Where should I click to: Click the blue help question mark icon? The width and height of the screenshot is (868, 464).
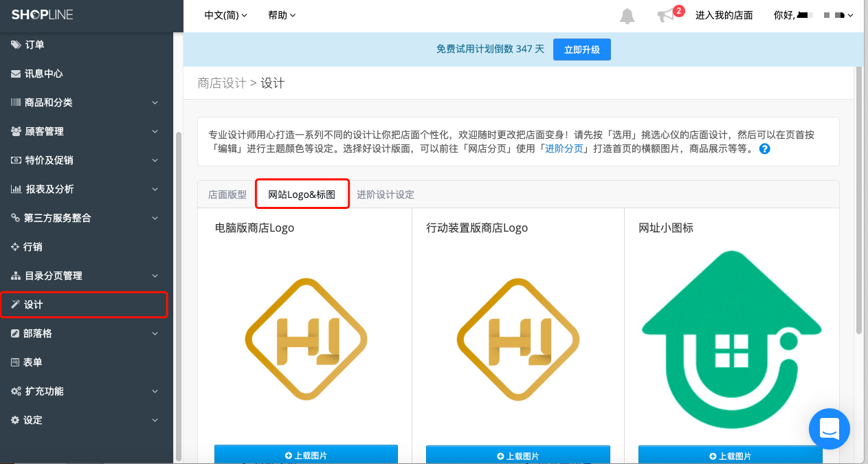pyautogui.click(x=764, y=148)
